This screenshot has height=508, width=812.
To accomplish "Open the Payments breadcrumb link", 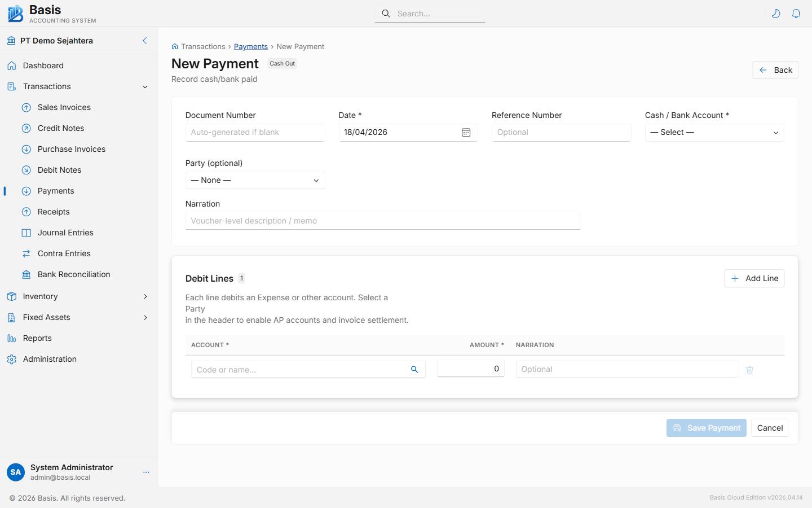I will [250, 46].
